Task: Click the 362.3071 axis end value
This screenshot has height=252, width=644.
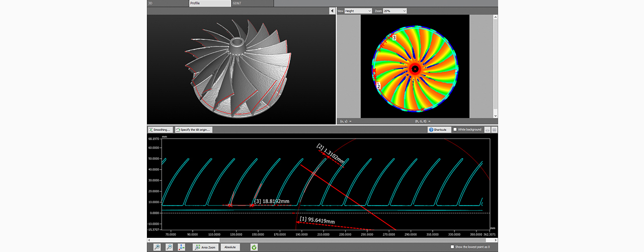Action: point(489,234)
